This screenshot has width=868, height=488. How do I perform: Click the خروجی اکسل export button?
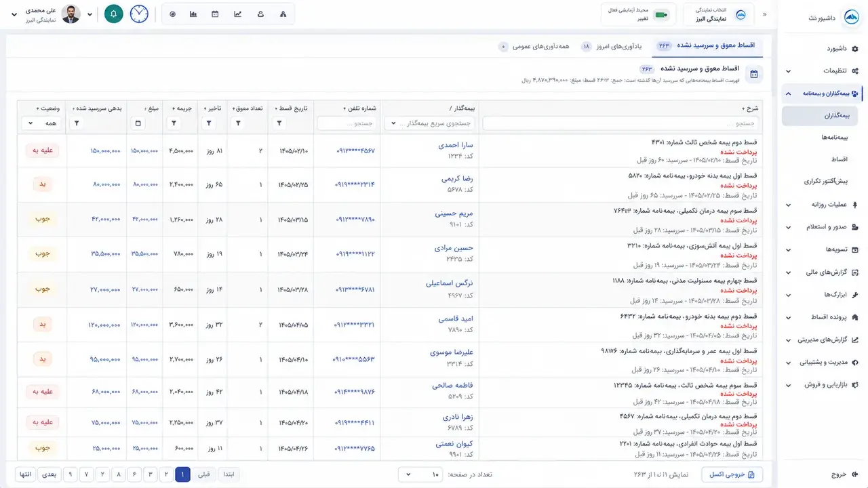point(732,474)
